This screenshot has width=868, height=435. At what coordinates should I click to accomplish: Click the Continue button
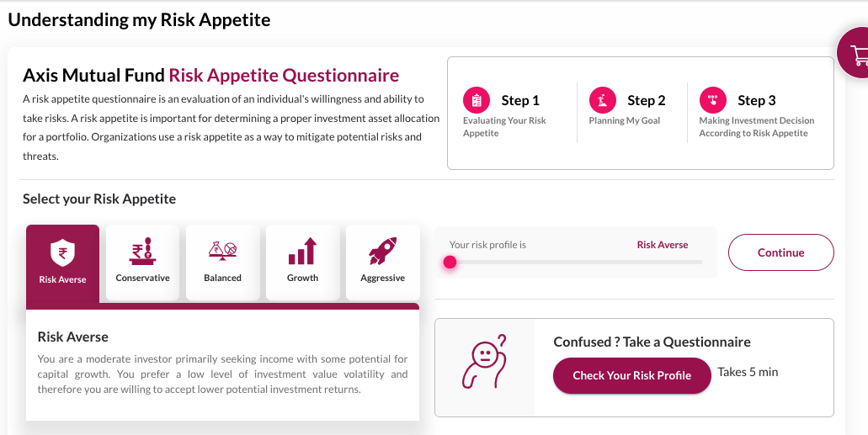tap(780, 252)
